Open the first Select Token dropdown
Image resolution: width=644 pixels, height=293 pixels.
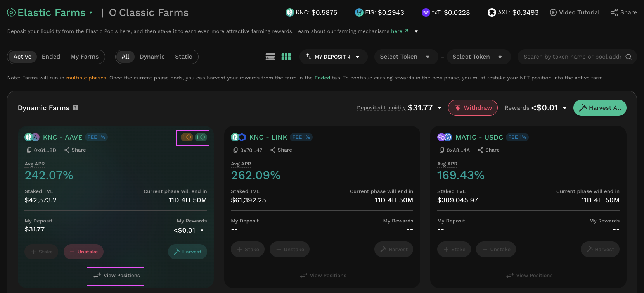tap(406, 57)
